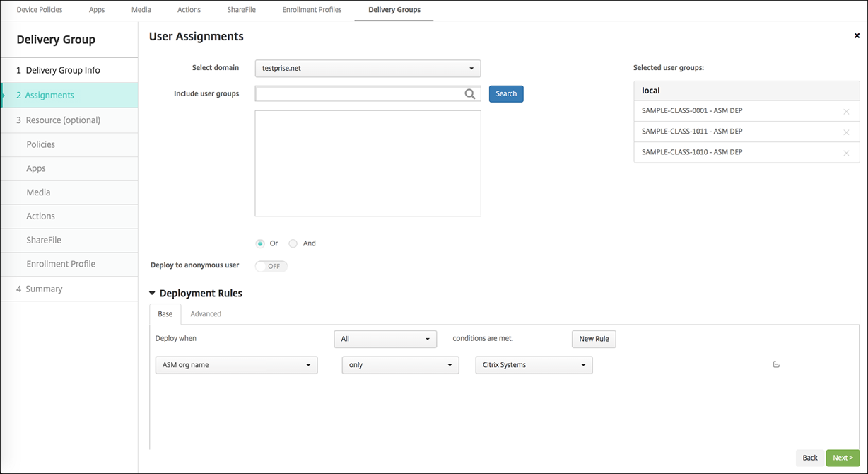Viewport: 868px width, 474px height.
Task: Open the Citrix Systems value dropdown
Action: click(534, 365)
